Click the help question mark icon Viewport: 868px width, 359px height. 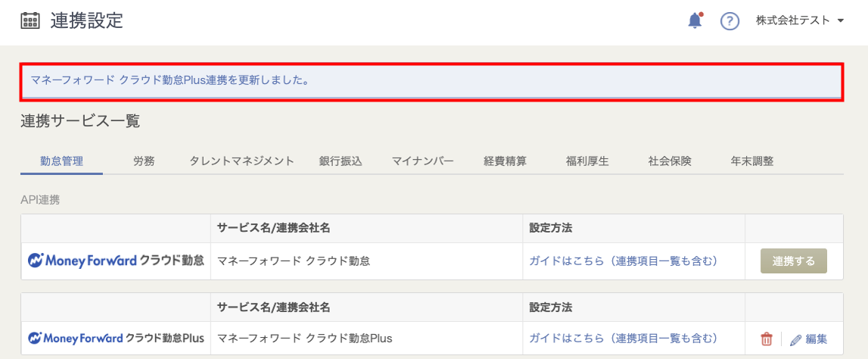tap(730, 21)
